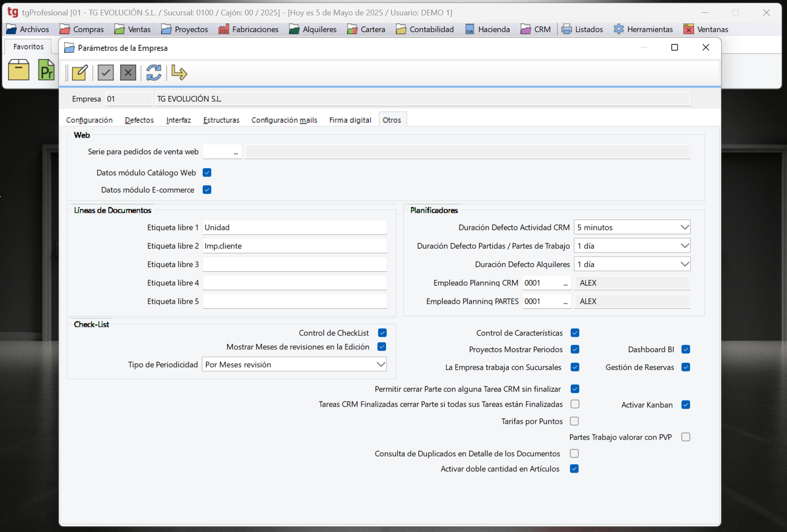
Task: Open the yellow box favorite icon
Action: coord(18,70)
